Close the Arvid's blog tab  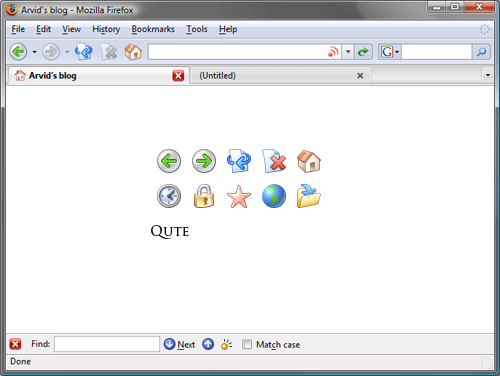click(178, 76)
